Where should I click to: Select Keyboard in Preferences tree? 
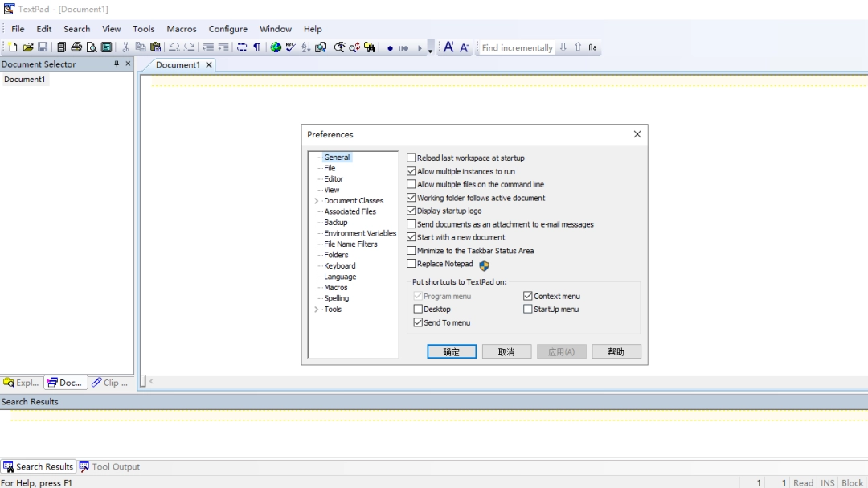(339, 266)
